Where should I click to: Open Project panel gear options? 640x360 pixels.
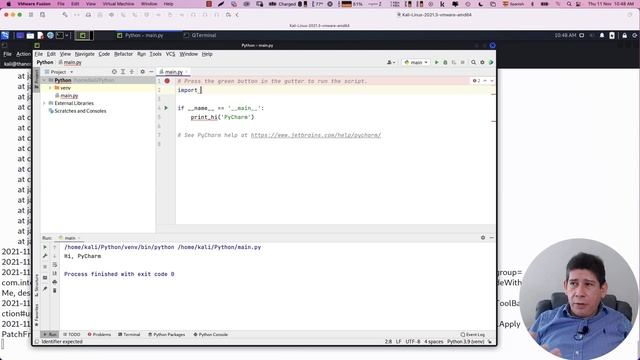(x=142, y=72)
